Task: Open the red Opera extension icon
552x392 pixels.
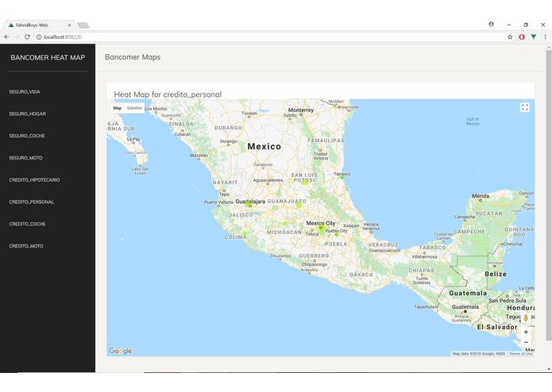Action: pos(522,37)
